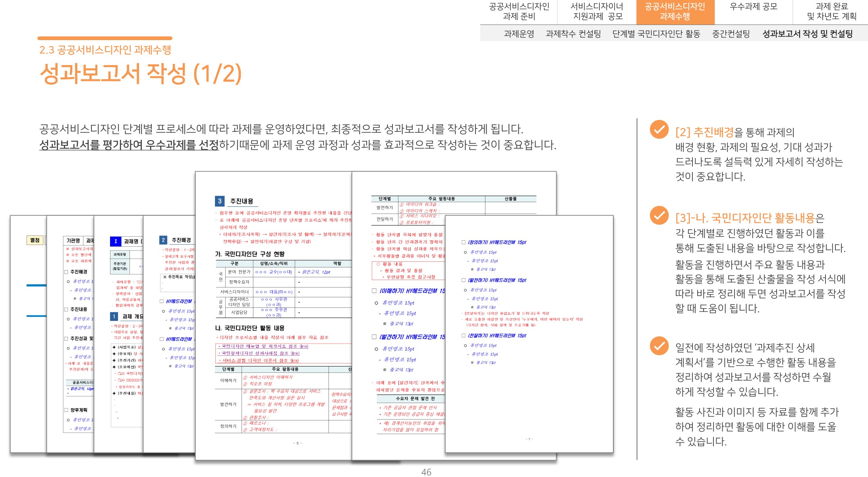Click the checkmark icon beside [3]-나. 국민디자인단 활동내용
Screen dimensions: 868x477
659,215
